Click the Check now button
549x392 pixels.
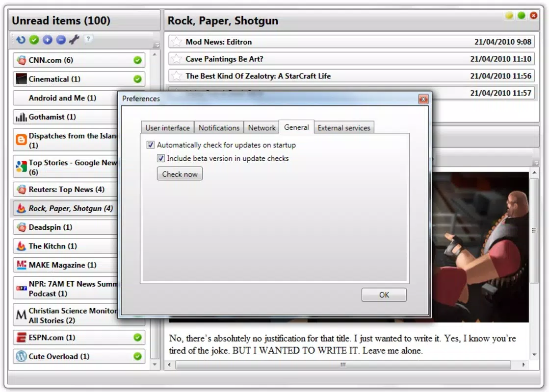coord(180,174)
